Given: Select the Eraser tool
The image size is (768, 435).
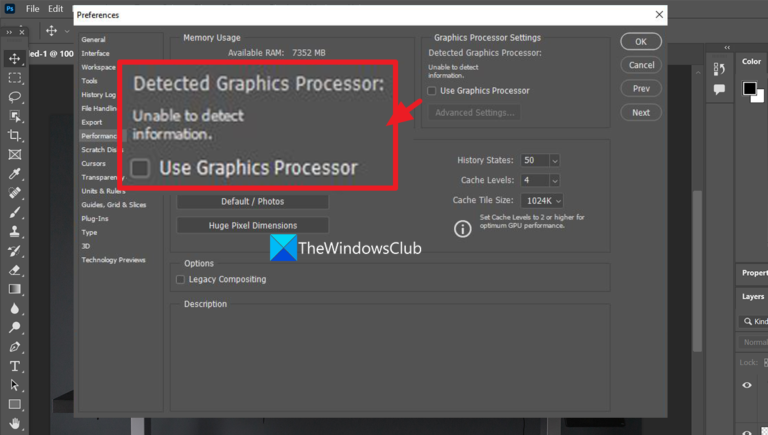Looking at the screenshot, I should (15, 270).
